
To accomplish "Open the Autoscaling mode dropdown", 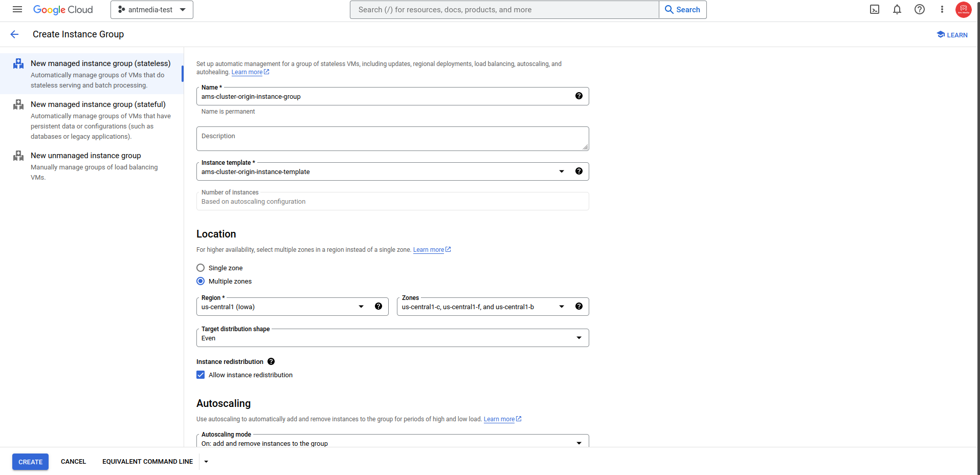I will point(392,441).
